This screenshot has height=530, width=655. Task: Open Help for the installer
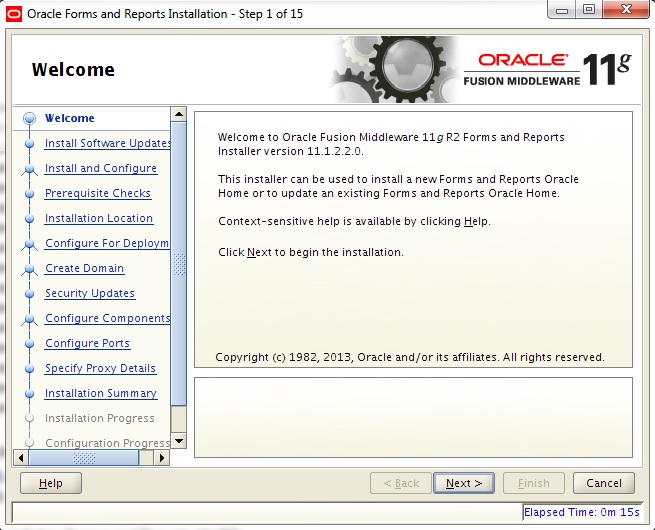pos(51,483)
